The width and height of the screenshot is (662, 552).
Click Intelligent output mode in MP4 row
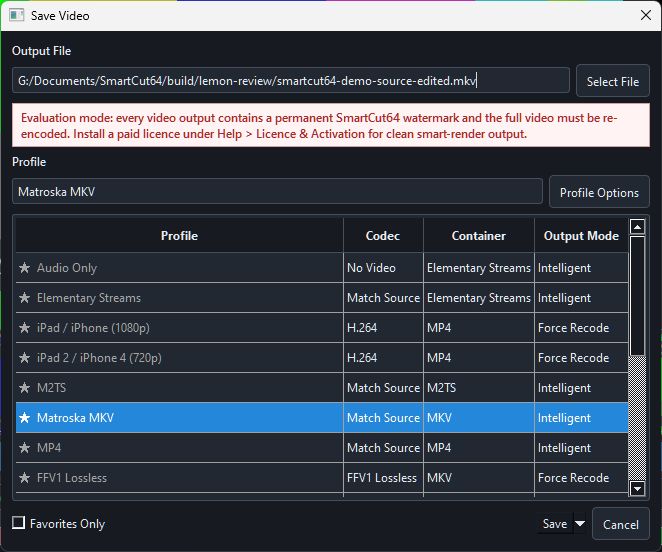581,448
